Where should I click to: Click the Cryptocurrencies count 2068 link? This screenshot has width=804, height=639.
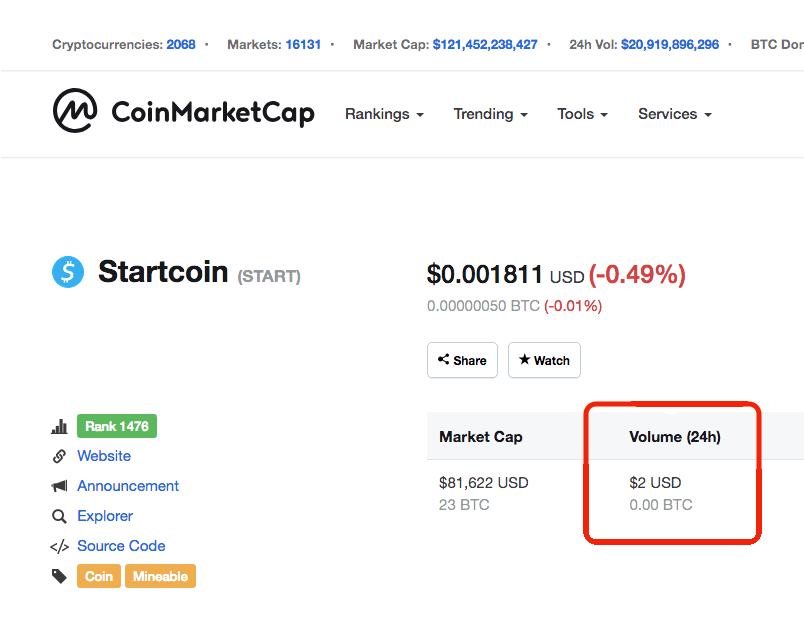click(180, 45)
